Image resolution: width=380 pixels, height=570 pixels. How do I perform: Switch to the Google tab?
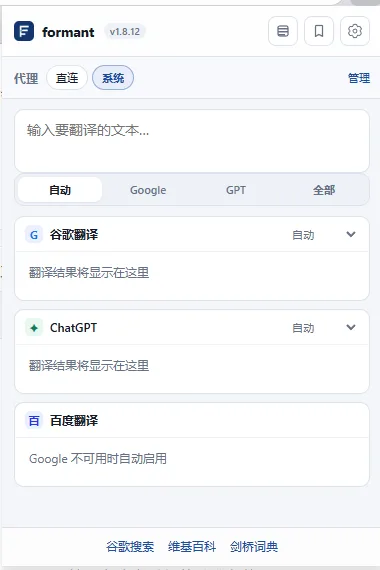[x=148, y=190]
